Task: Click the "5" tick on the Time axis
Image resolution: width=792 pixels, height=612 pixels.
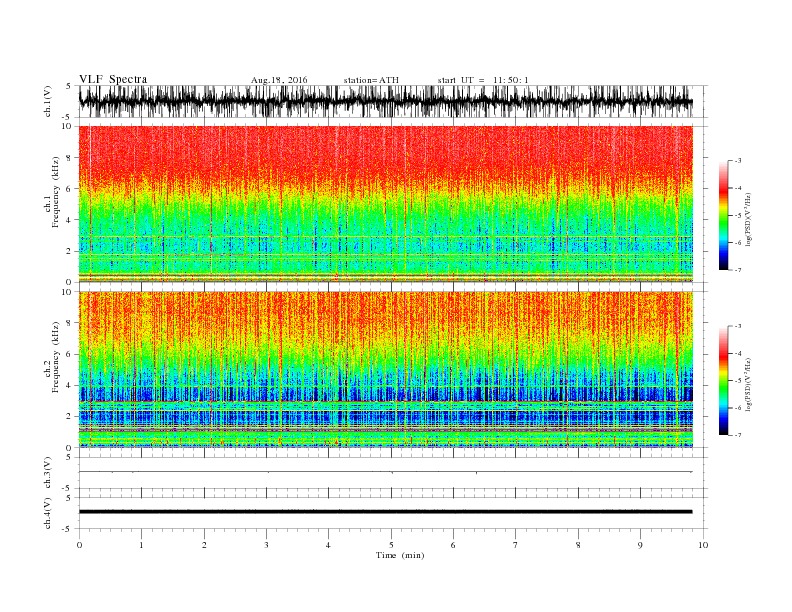Action: point(391,545)
